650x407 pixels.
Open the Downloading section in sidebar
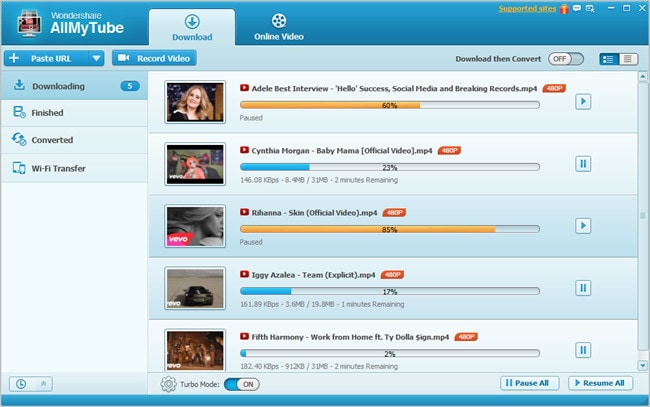pyautogui.click(x=75, y=86)
